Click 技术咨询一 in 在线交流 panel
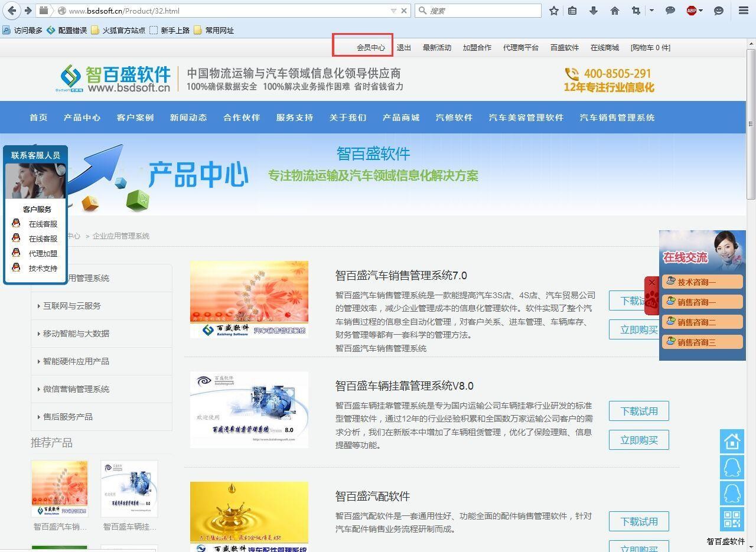Screen dimensions: 756x552 [702, 282]
